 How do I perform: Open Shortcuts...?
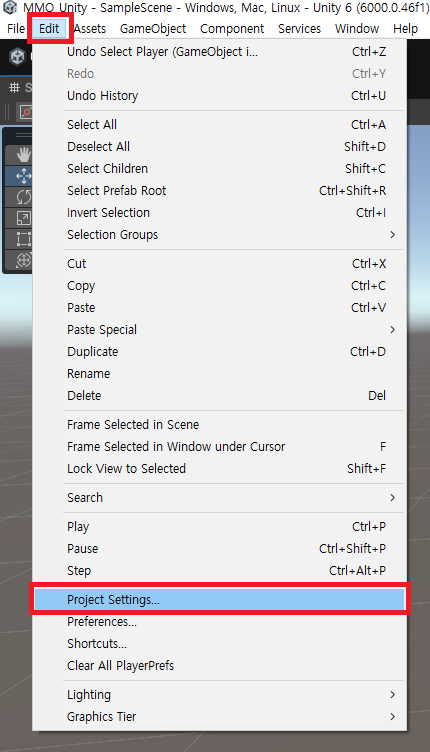[x=220, y=644]
